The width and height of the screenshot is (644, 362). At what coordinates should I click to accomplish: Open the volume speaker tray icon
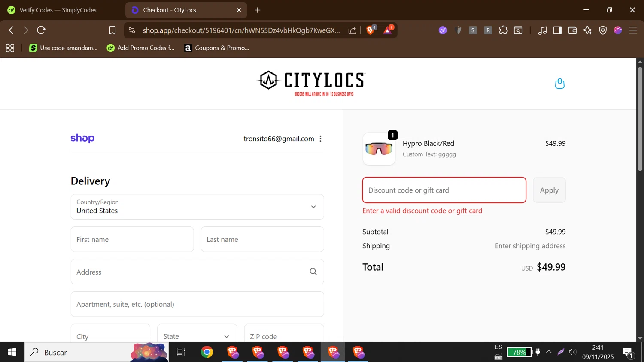[572, 352]
